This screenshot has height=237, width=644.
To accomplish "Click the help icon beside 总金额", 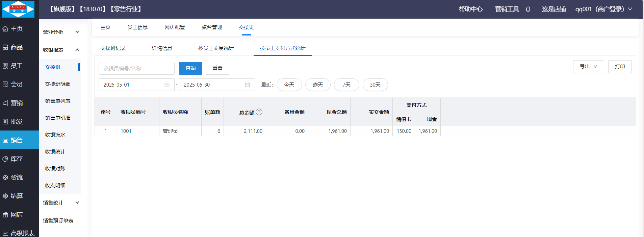I will click(x=259, y=112).
